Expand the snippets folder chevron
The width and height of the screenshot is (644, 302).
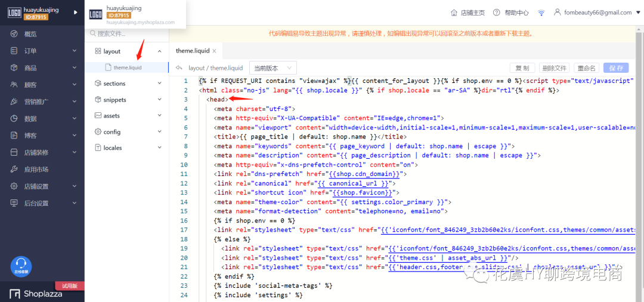pos(159,100)
